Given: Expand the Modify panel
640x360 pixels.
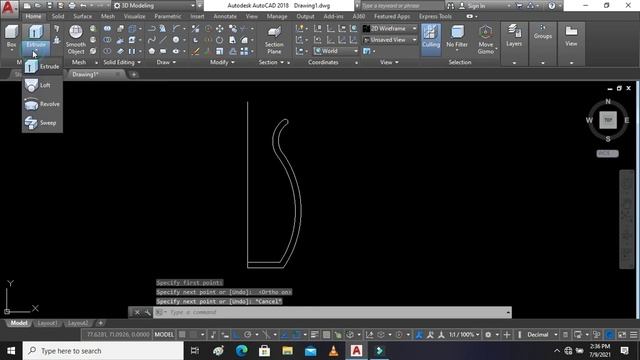Looking at the screenshot, I should point(222,62).
